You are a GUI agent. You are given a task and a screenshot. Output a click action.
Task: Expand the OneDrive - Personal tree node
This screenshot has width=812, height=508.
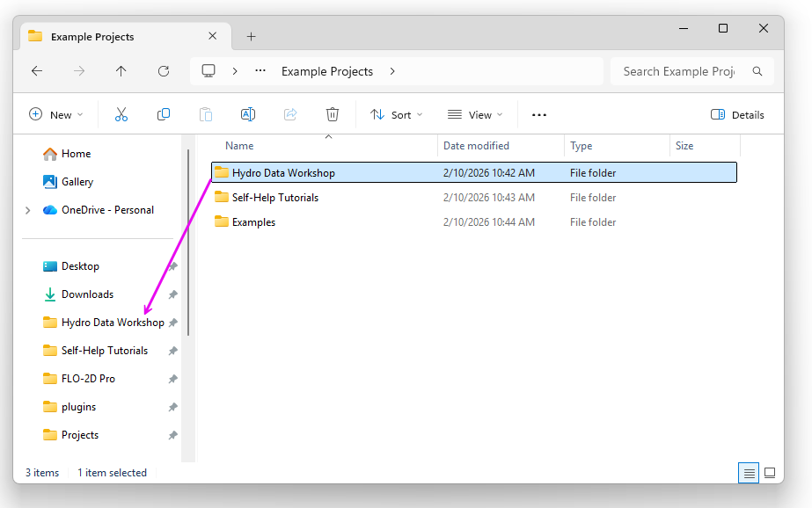click(28, 210)
